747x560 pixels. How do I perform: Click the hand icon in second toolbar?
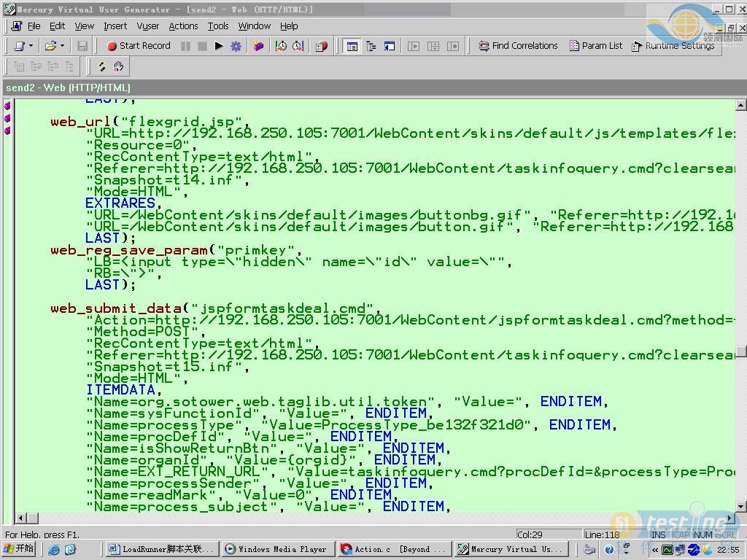tap(118, 66)
